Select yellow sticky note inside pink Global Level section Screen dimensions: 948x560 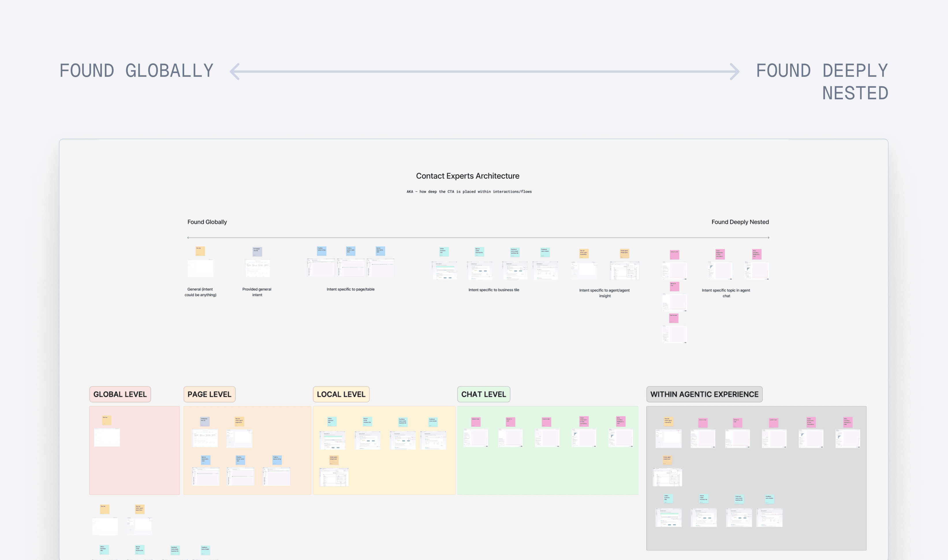click(x=107, y=420)
